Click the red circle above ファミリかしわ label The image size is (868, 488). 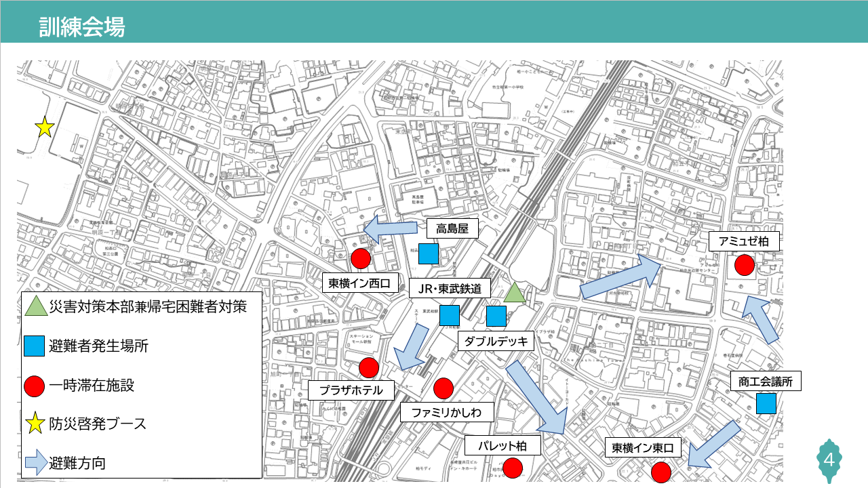tap(443, 388)
